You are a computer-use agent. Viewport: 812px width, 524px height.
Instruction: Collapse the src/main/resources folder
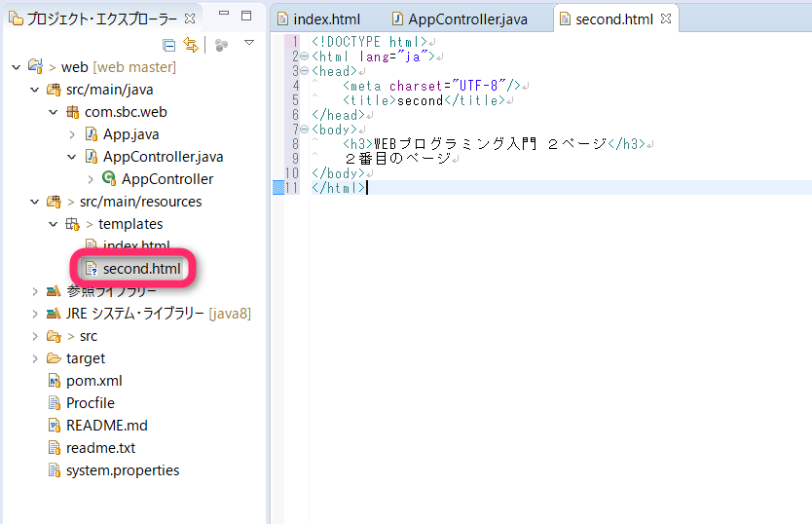tap(35, 202)
